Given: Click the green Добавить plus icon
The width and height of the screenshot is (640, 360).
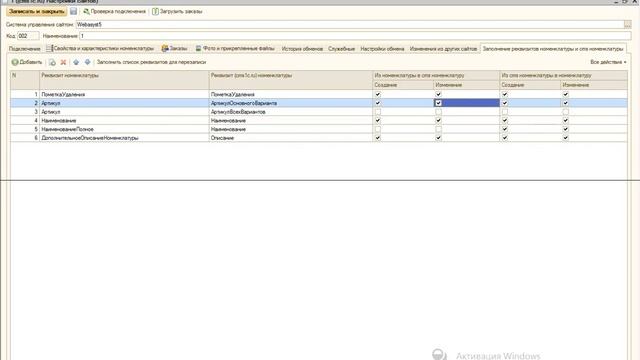Looking at the screenshot, I should (x=15, y=62).
